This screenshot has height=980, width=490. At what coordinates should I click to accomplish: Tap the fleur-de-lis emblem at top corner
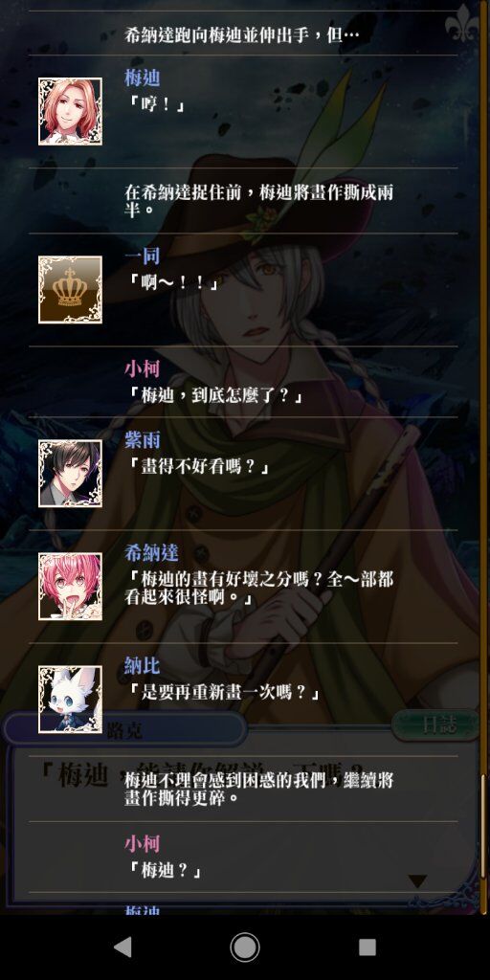click(x=461, y=23)
